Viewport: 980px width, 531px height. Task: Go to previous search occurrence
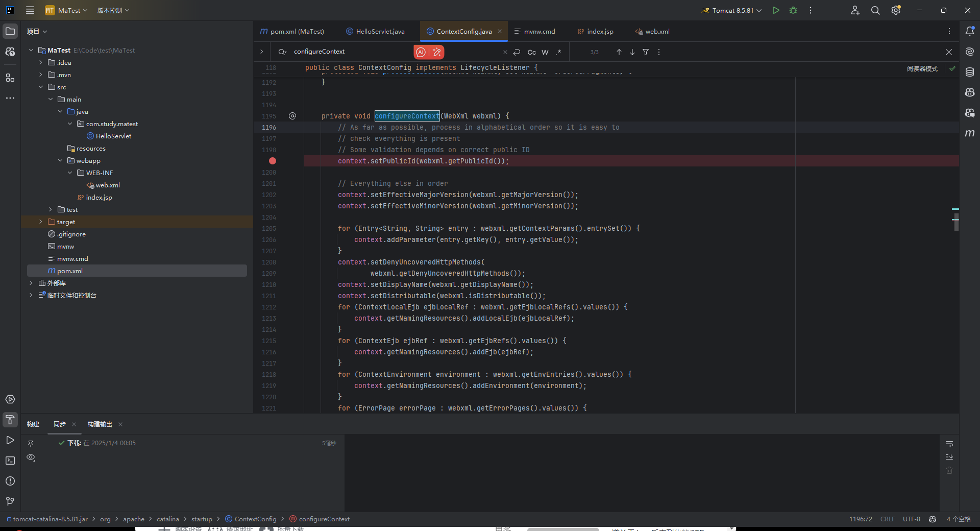(x=619, y=52)
